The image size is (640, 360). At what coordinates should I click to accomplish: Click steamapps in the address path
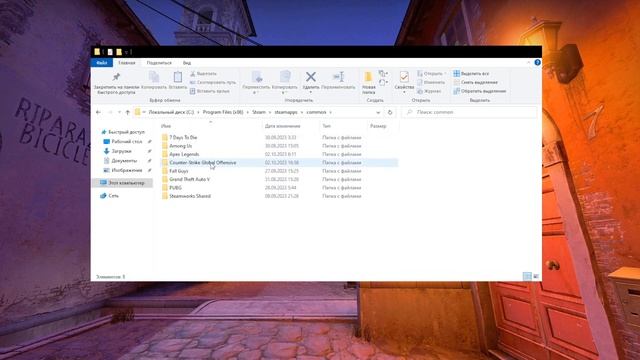click(286, 112)
